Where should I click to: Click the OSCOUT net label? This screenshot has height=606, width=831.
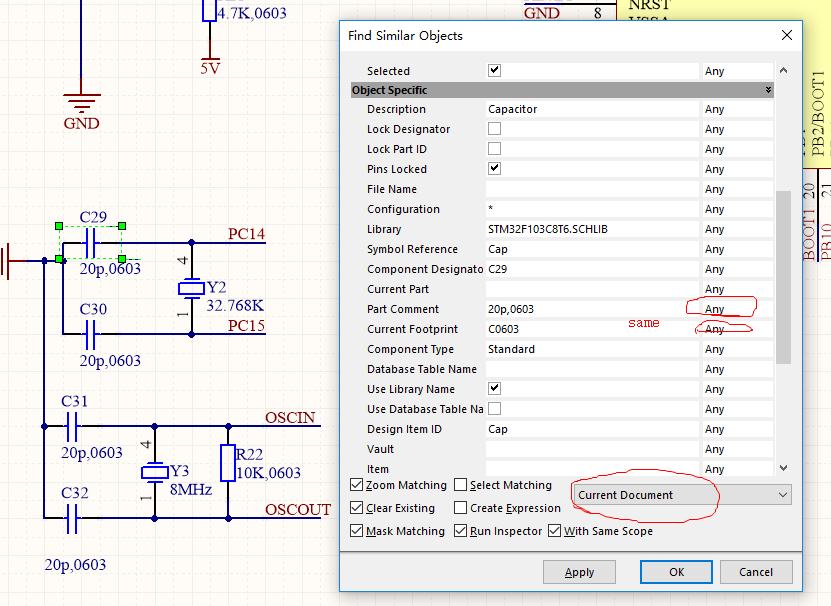pyautogui.click(x=298, y=510)
